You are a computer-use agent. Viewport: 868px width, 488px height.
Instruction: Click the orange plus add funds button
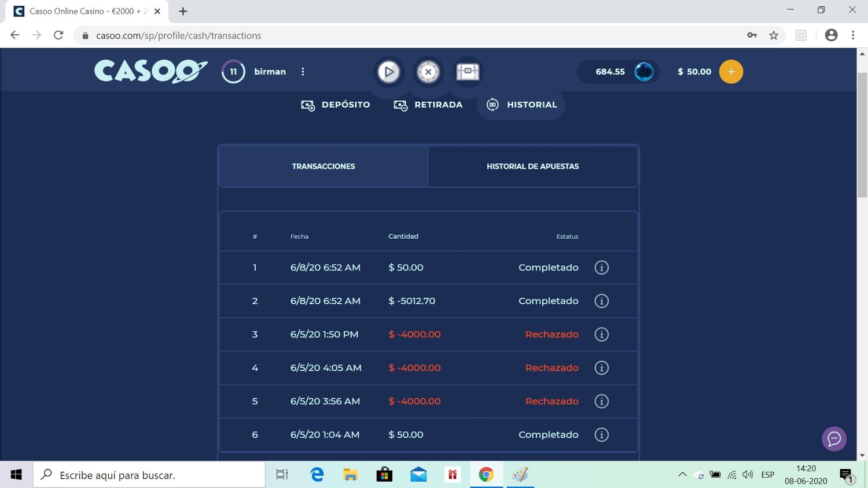click(x=731, y=72)
